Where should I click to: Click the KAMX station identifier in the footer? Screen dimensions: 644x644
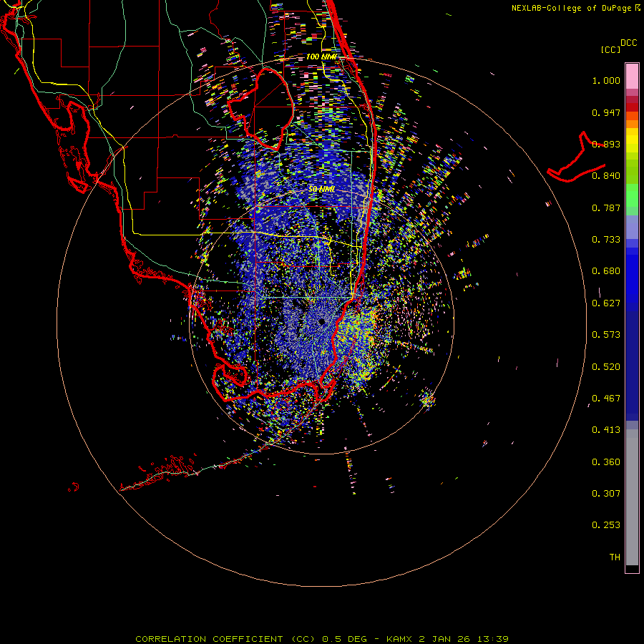coord(399,639)
